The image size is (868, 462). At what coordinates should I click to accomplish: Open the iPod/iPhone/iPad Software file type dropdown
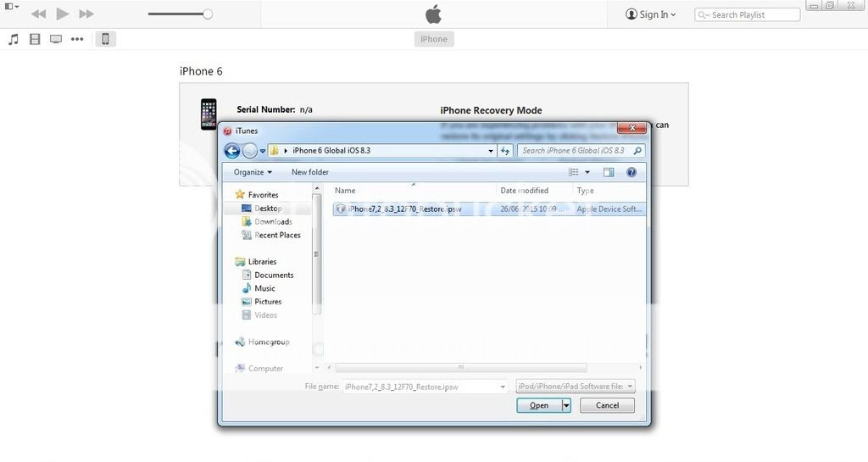pyautogui.click(x=576, y=387)
